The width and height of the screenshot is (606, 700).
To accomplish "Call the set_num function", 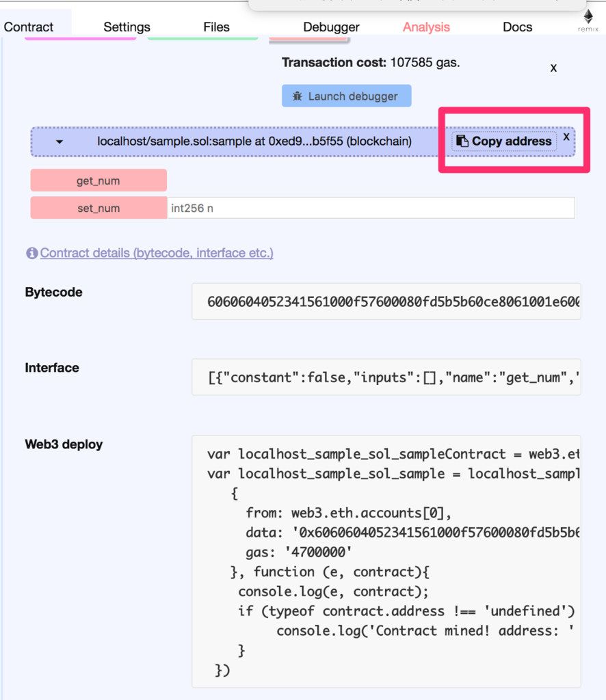I will click(98, 208).
